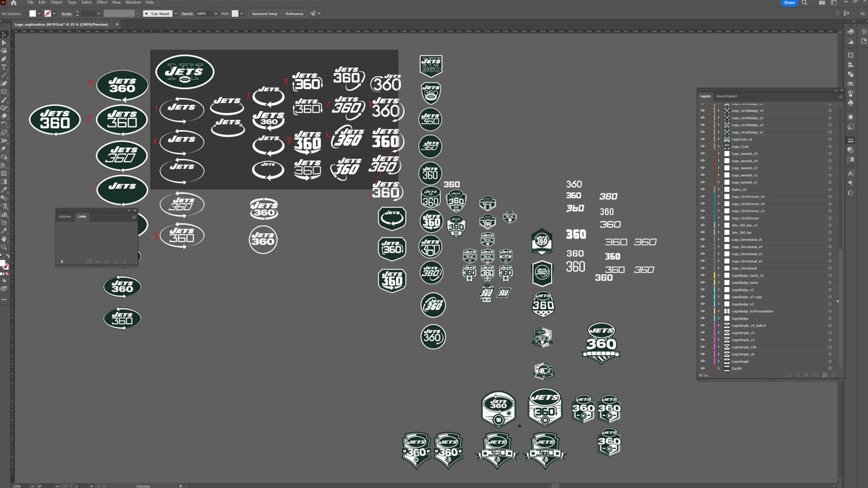The width and height of the screenshot is (868, 488).
Task: Toggle visibility of the DocBG layer
Action: [703, 369]
